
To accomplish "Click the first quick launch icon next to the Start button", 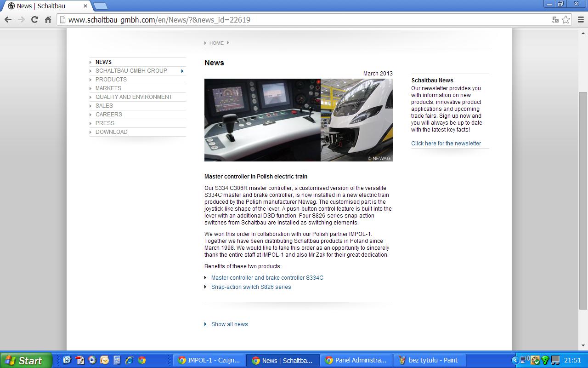I will pyautogui.click(x=67, y=360).
